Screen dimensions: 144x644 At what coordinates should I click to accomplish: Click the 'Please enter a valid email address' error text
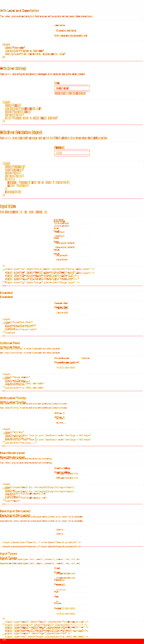(70, 93)
